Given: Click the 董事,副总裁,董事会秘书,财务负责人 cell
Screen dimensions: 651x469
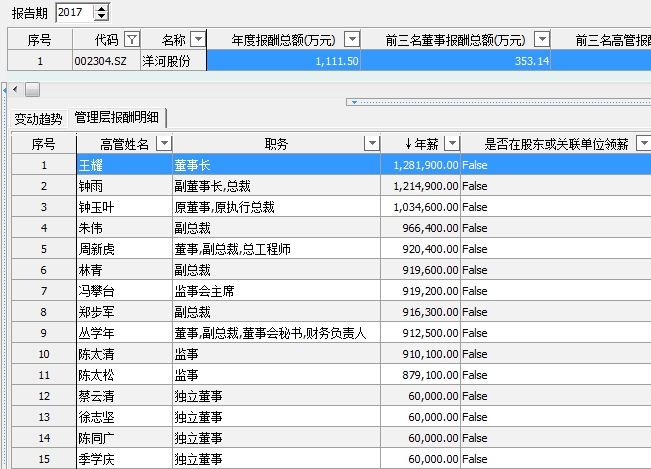Looking at the screenshot, I should tap(276, 333).
